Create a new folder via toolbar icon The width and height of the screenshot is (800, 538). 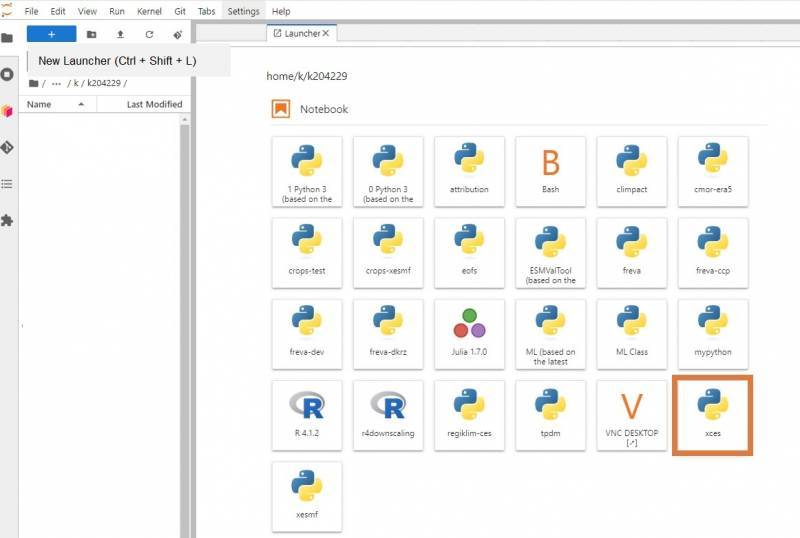point(91,34)
